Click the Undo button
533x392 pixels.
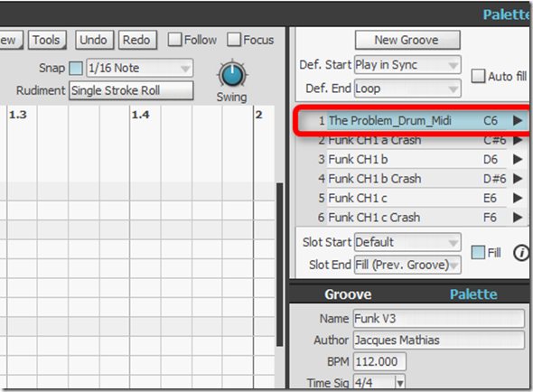94,40
